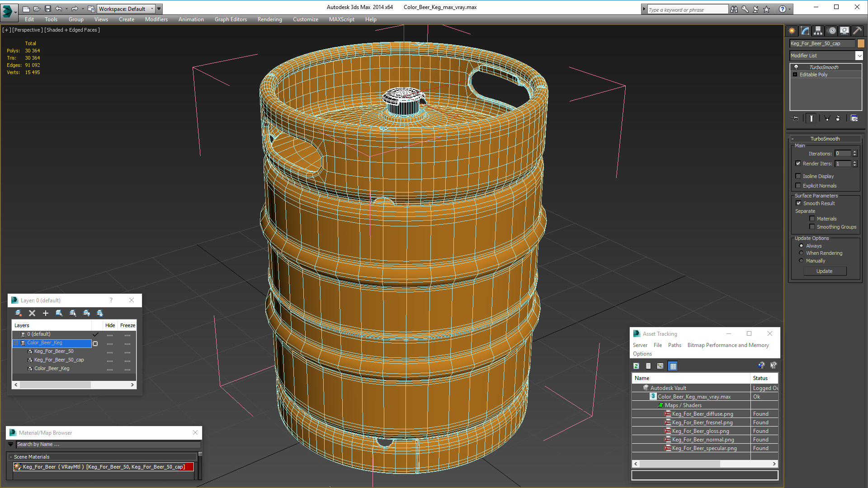This screenshot has width=868, height=488.
Task: Select Tree View icon in Asset Tracking
Action: [660, 366]
